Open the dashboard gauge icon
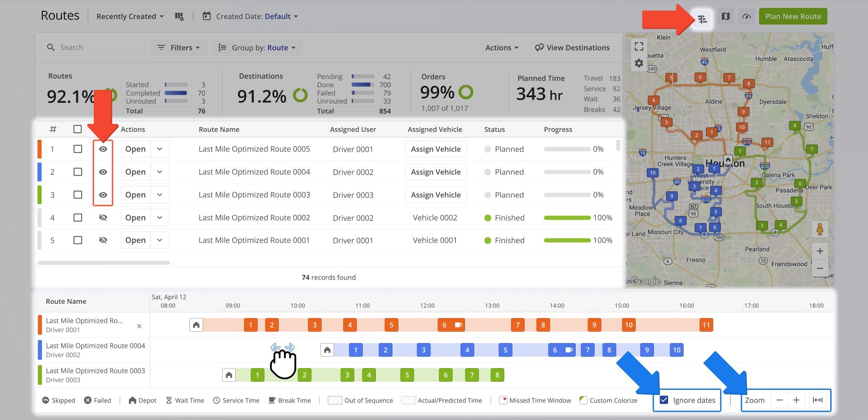Viewport: 868px width, 420px height. pyautogui.click(x=746, y=17)
